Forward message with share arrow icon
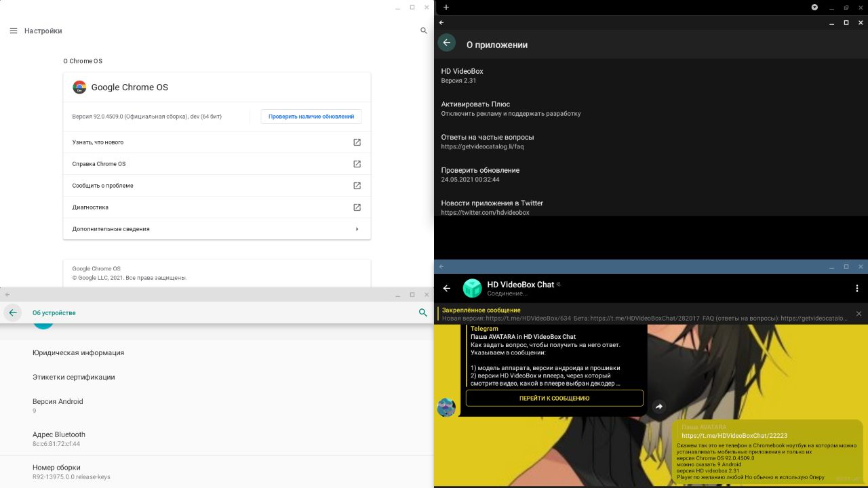Screen dimensions: 868x488 point(658,407)
